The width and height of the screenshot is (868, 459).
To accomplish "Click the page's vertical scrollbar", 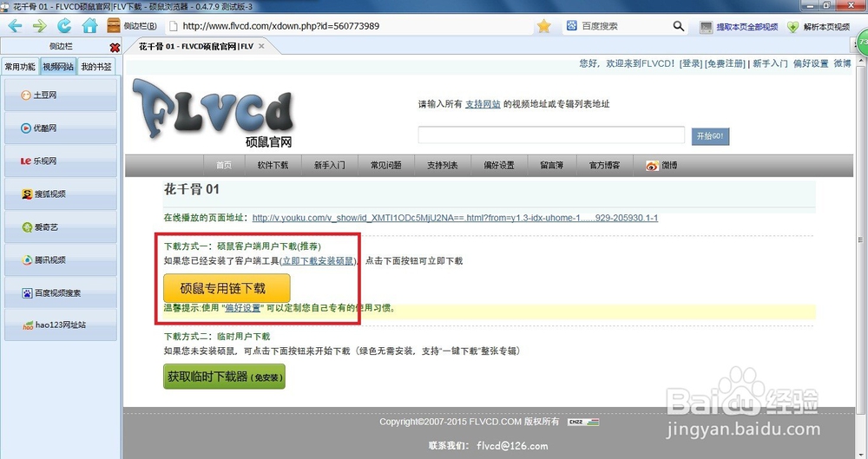I will pos(859,239).
